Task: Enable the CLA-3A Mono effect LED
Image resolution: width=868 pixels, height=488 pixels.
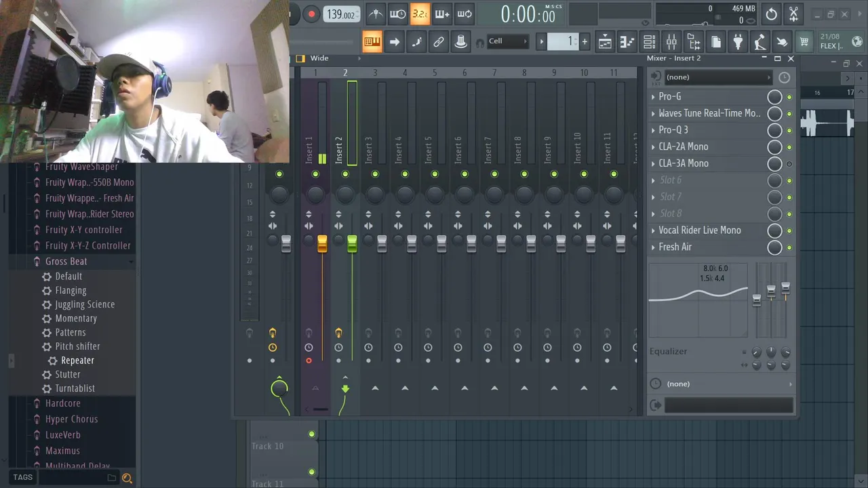Action: coord(789,164)
